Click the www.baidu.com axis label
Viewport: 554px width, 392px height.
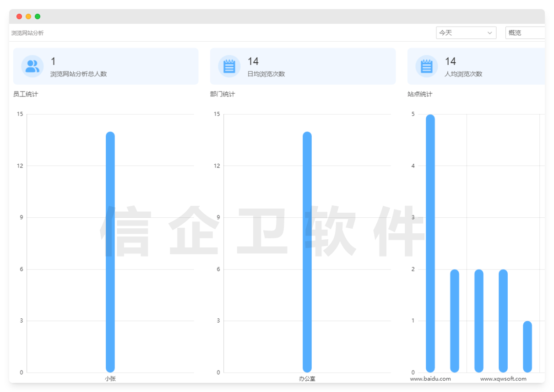(x=430, y=379)
